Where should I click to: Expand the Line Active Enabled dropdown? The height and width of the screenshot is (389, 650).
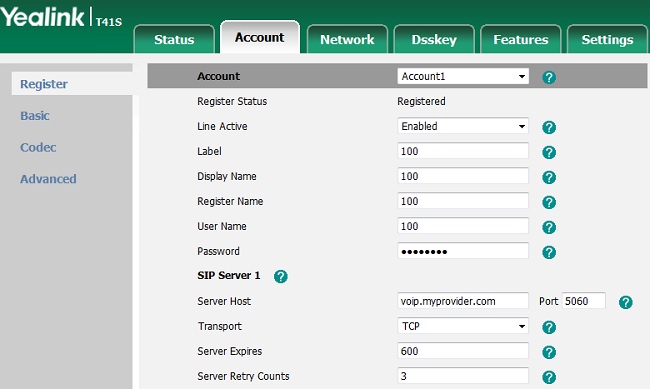463,126
